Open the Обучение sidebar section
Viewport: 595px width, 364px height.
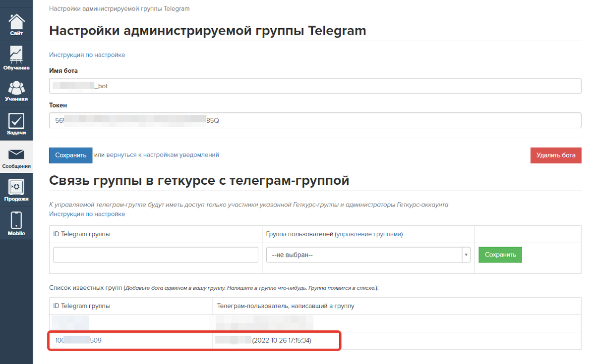[x=16, y=57]
